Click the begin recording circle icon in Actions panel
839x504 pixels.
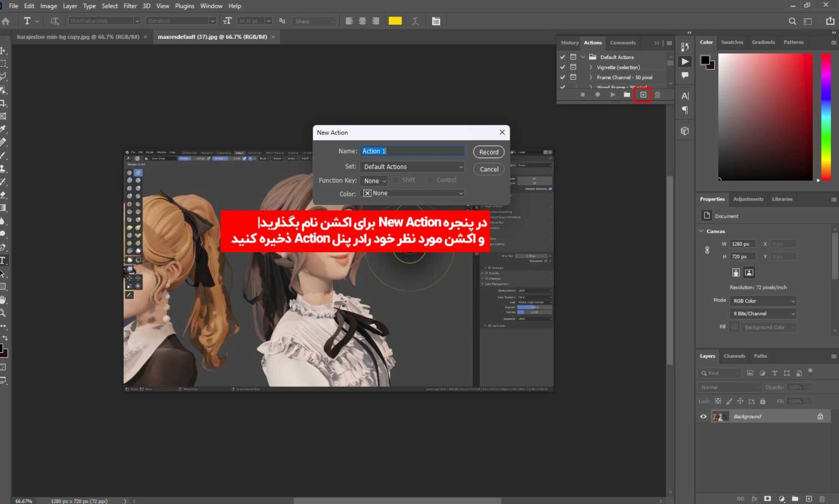[x=598, y=95]
